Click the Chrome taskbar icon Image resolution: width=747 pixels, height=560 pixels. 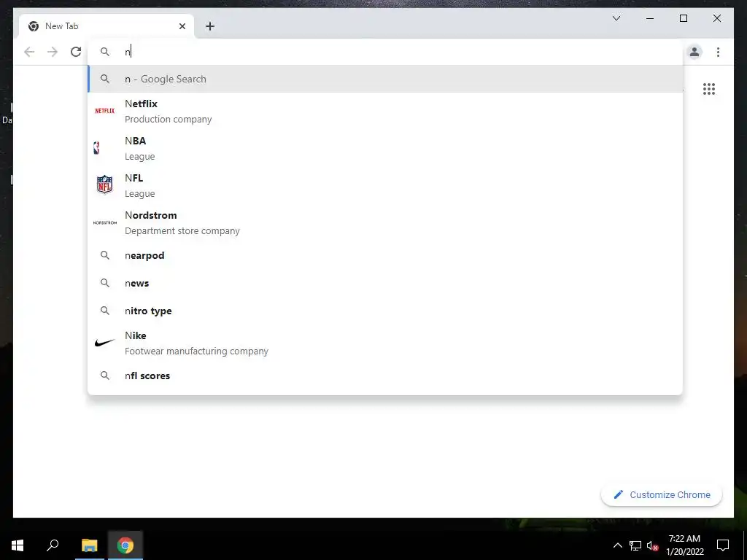(x=125, y=545)
